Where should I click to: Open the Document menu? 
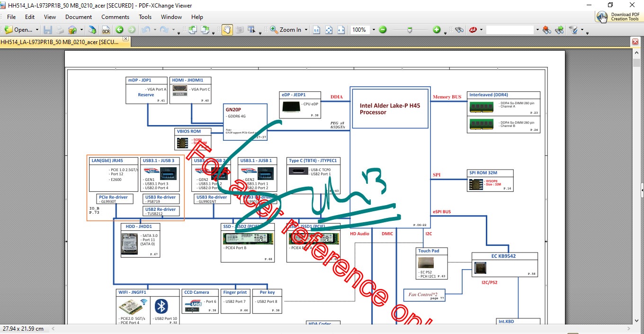point(79,17)
